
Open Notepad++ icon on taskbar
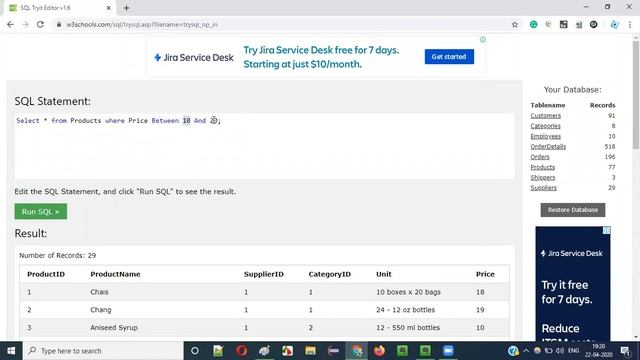pyautogui.click(x=218, y=351)
